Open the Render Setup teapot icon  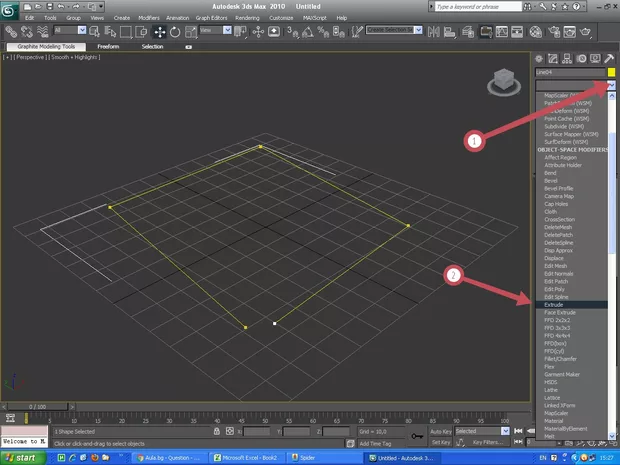(554, 32)
